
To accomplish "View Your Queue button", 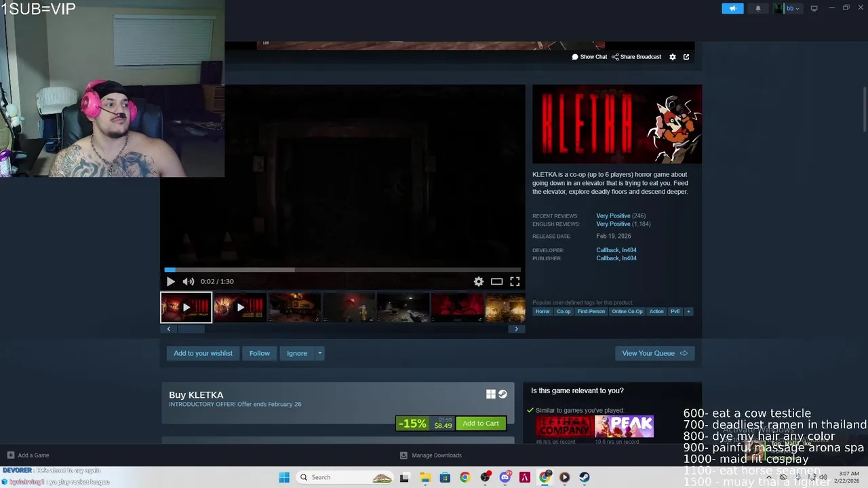I will pyautogui.click(x=654, y=353).
